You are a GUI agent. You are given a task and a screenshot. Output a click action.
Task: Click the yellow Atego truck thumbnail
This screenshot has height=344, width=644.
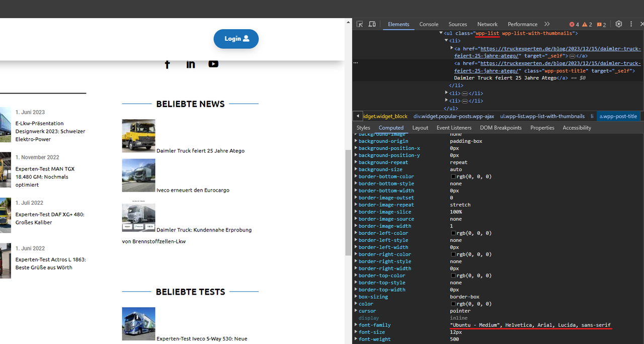coord(139,136)
